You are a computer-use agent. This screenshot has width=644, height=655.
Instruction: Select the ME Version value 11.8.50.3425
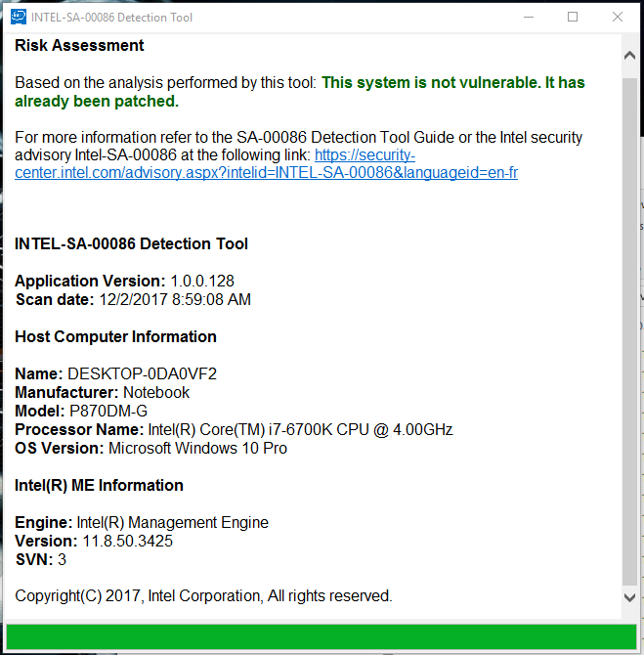point(127,541)
